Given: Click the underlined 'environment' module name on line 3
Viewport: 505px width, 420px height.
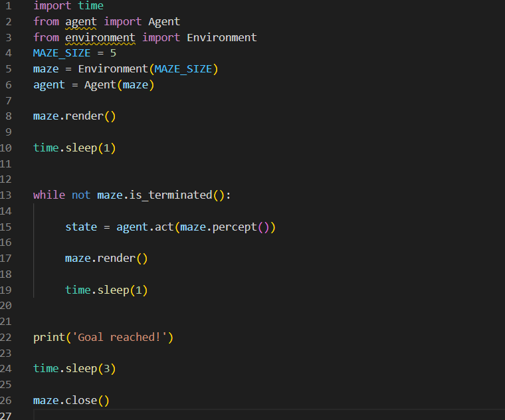Looking at the screenshot, I should coord(100,38).
